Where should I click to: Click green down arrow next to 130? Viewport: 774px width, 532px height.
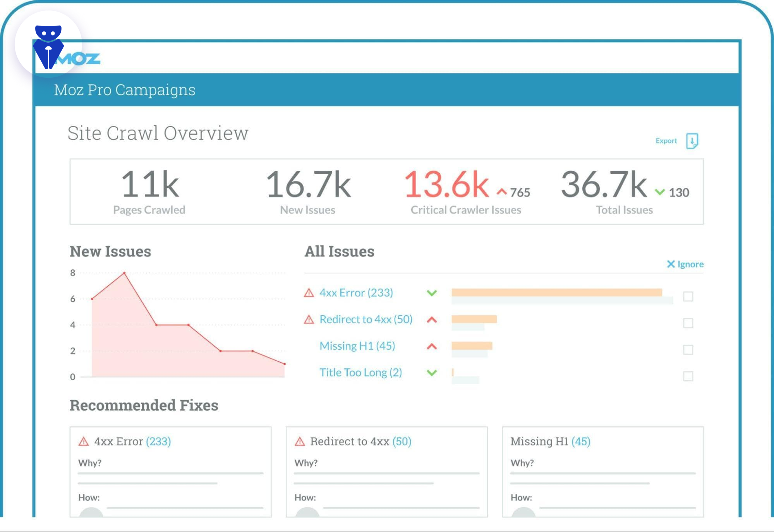[x=660, y=192]
